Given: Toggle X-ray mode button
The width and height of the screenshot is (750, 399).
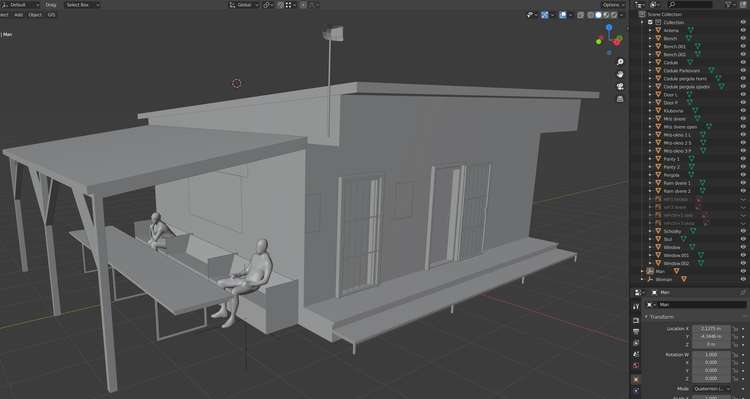Looking at the screenshot, I should (x=580, y=15).
